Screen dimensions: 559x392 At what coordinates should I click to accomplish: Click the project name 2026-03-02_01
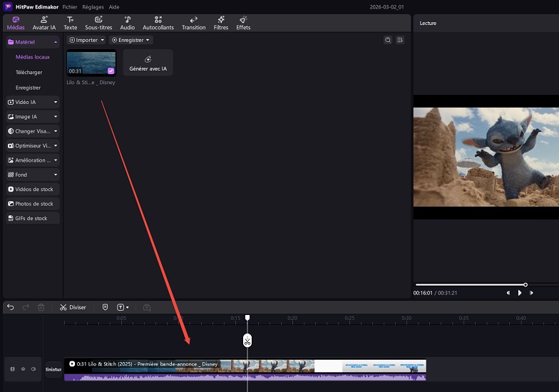click(x=386, y=7)
